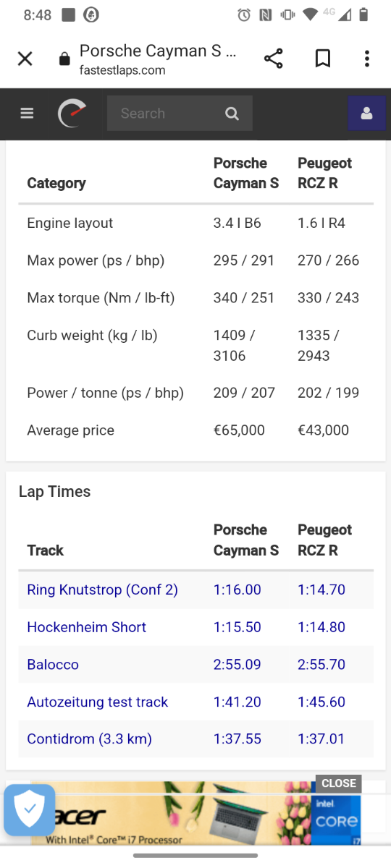
Task: Tap the share icon in browser bar
Action: (x=273, y=59)
